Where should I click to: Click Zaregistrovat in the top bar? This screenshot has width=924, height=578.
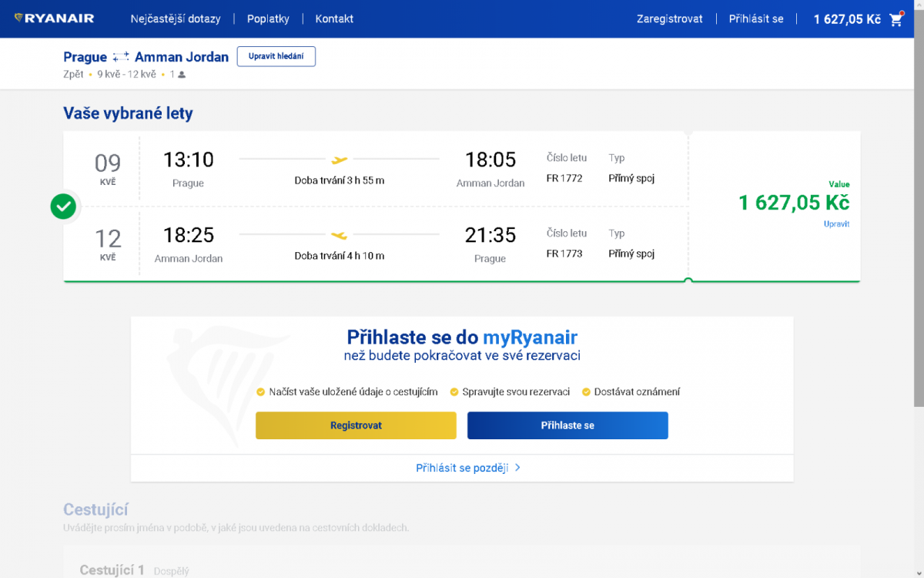click(x=669, y=18)
